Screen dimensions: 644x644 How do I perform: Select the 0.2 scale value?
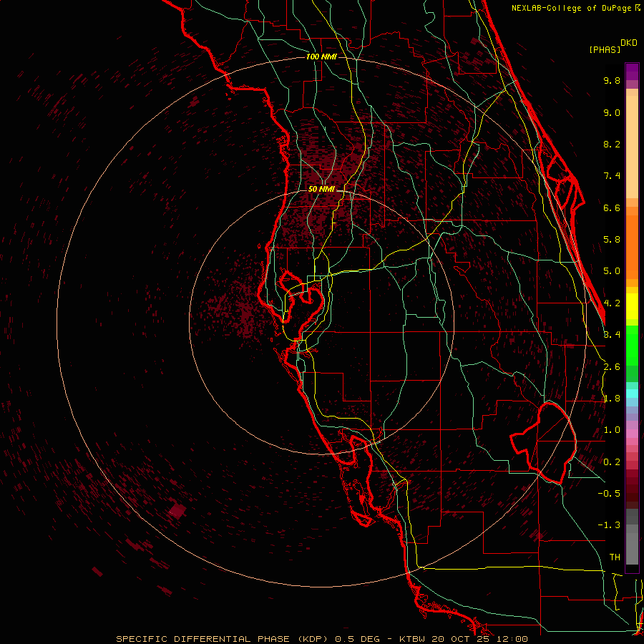tap(612, 462)
